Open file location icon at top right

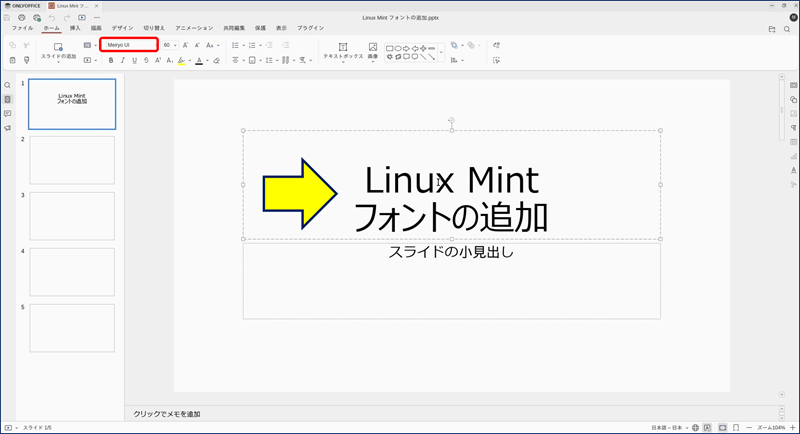click(772, 30)
